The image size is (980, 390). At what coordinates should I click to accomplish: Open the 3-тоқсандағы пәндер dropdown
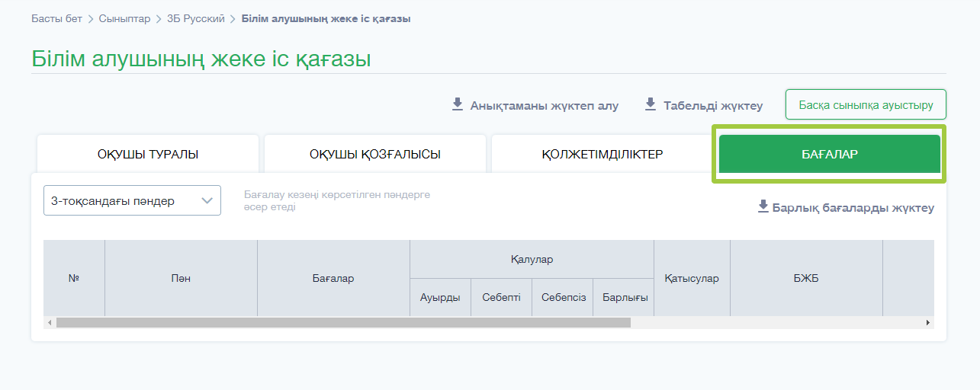[x=132, y=200]
